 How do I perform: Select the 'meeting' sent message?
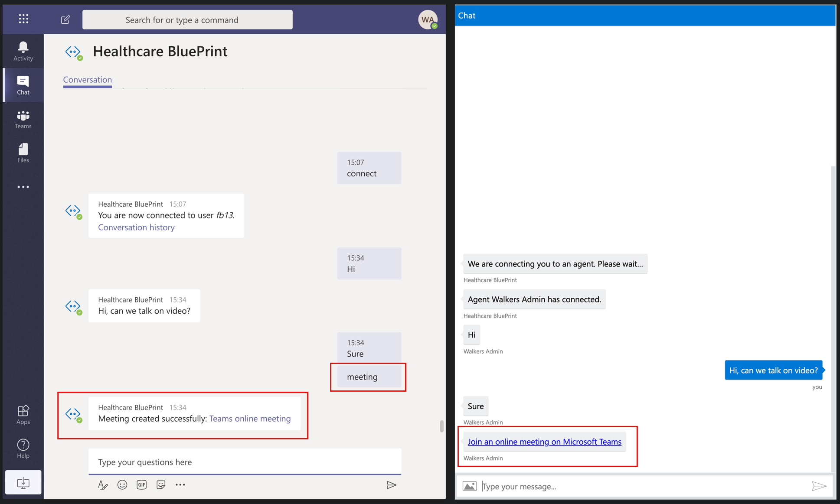point(369,377)
